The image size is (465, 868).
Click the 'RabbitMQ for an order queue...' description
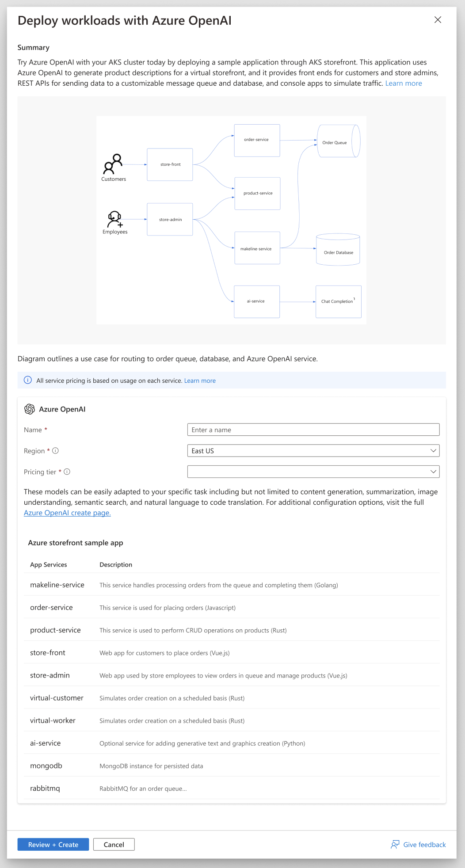(x=143, y=788)
